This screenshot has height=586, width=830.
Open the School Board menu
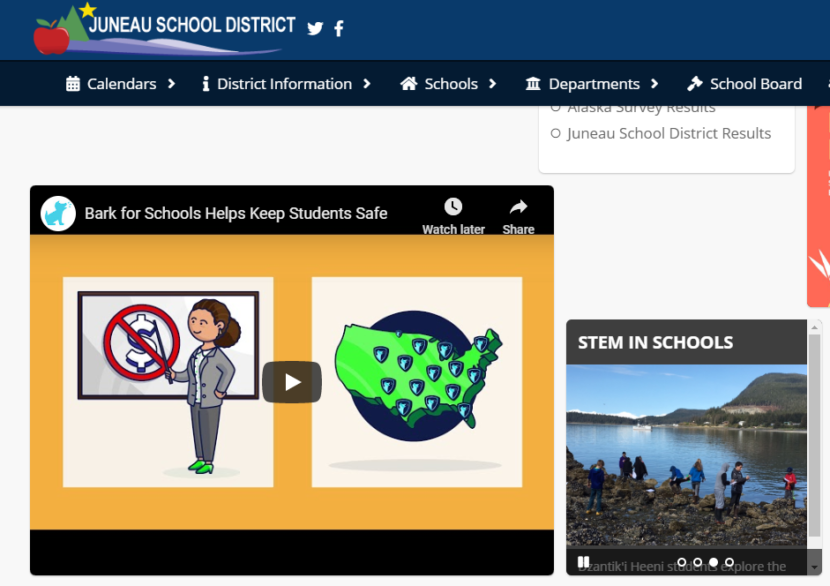[754, 84]
